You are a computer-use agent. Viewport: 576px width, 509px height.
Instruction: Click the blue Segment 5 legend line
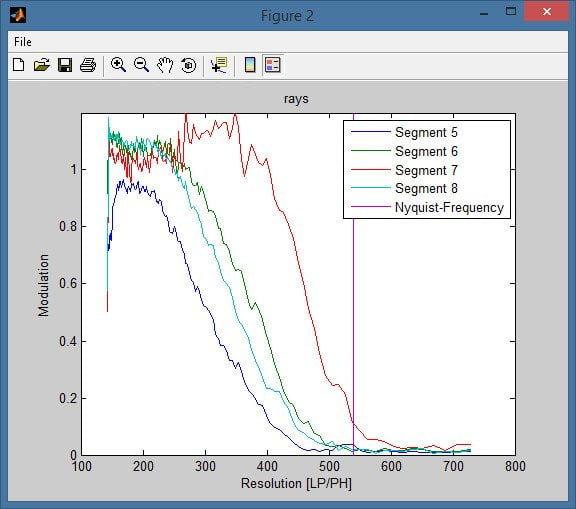click(x=371, y=131)
